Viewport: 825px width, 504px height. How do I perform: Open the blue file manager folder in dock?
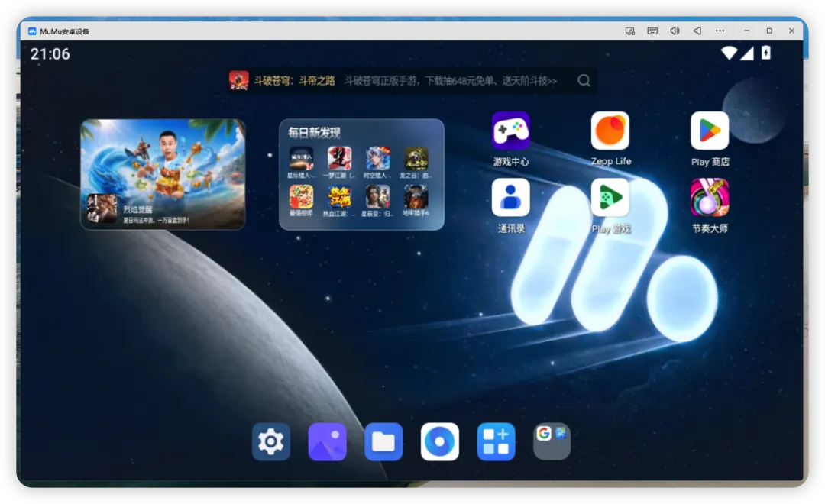click(383, 441)
